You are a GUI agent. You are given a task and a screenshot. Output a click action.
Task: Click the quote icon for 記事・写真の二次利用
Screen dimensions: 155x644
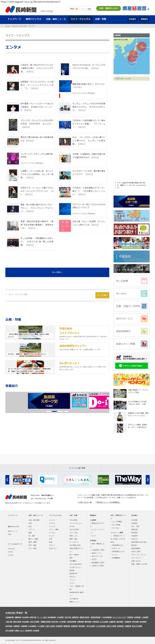coord(144,306)
